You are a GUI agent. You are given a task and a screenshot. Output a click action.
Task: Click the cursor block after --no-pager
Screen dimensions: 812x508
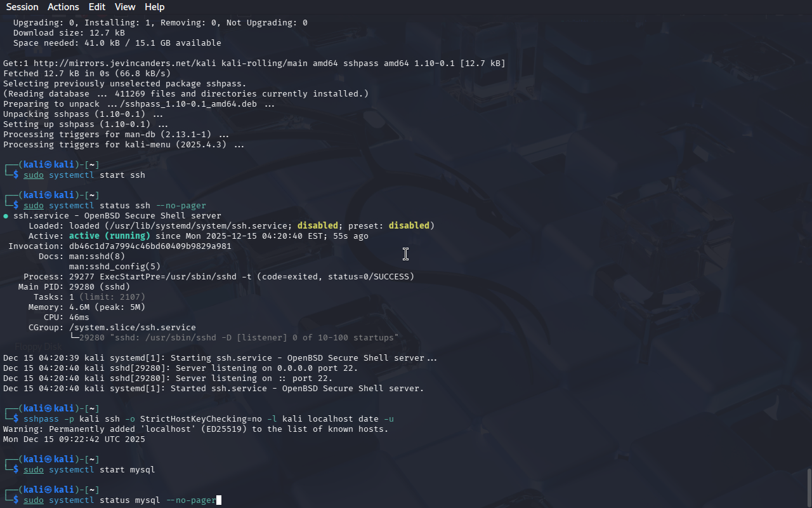(x=219, y=500)
